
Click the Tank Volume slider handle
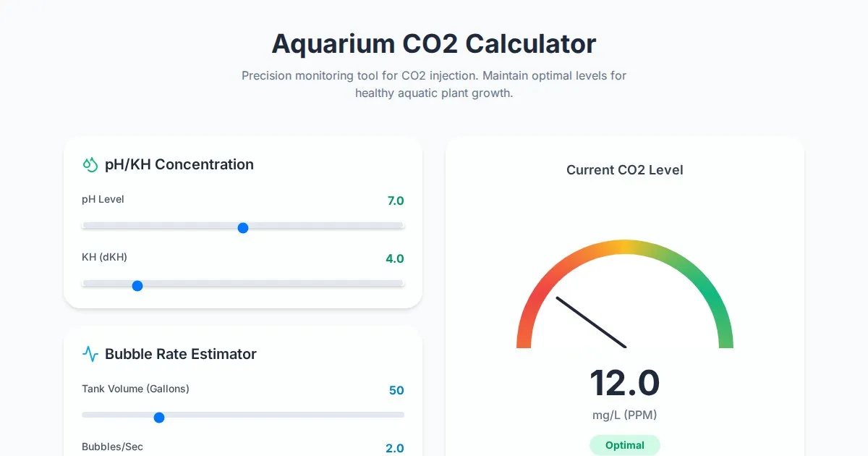[159, 418]
